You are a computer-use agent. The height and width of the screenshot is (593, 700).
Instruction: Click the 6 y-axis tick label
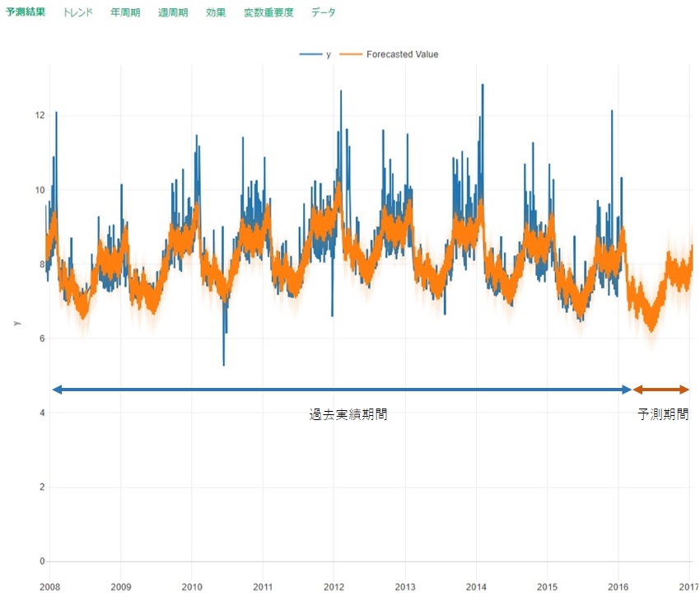[x=42, y=339]
